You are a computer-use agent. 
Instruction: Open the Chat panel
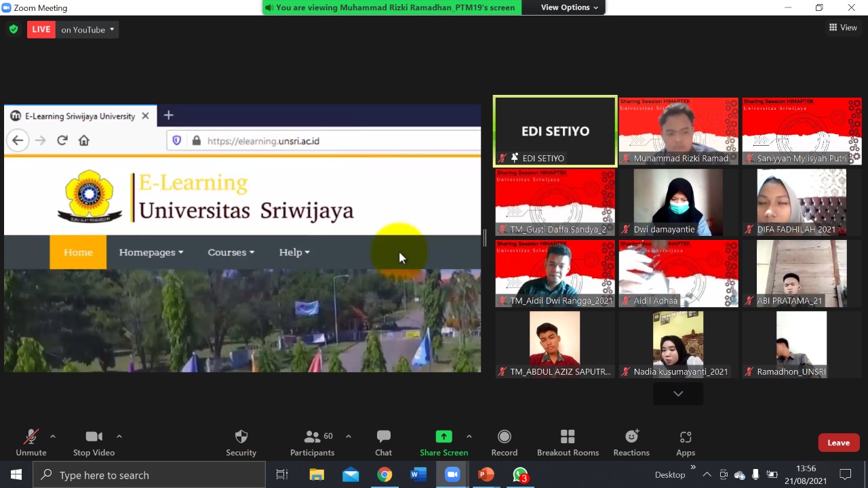[x=384, y=443]
